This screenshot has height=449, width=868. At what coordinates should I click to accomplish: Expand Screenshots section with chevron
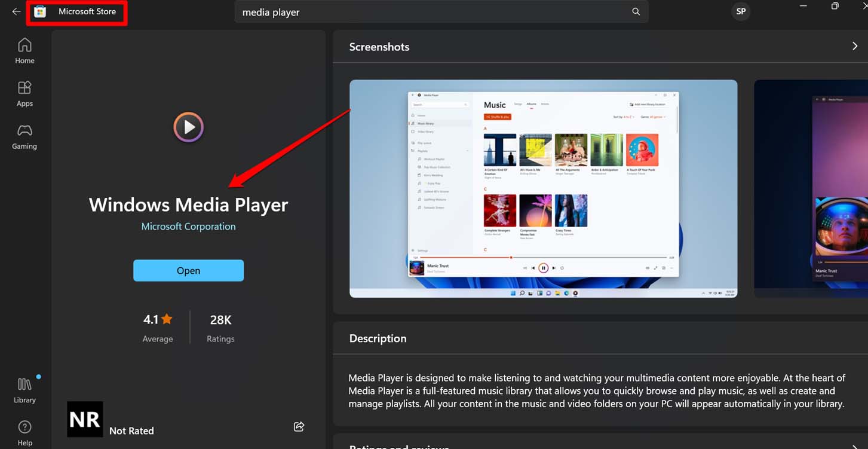855,46
